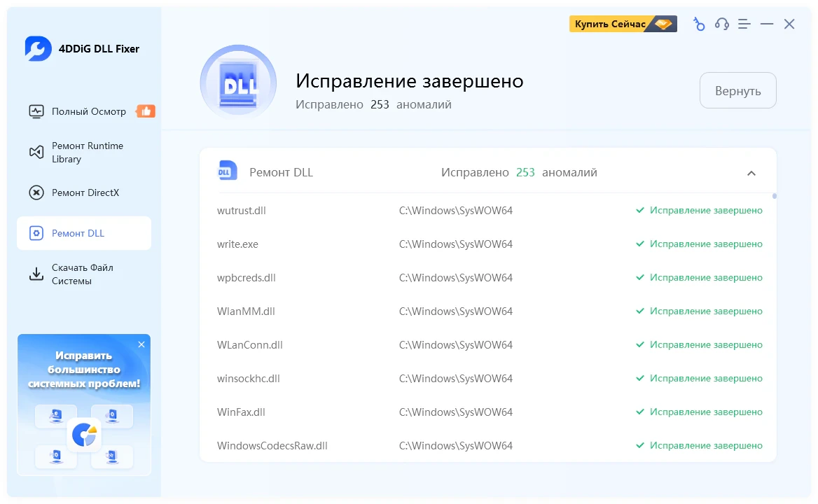Select the WlanMM.dll file name
Viewport: 818px width, 504px height.
[246, 311]
